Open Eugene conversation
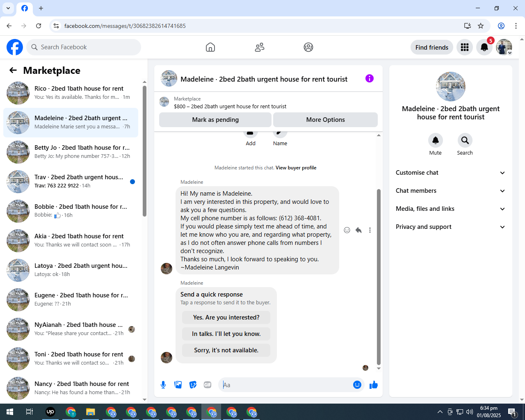 point(71,300)
